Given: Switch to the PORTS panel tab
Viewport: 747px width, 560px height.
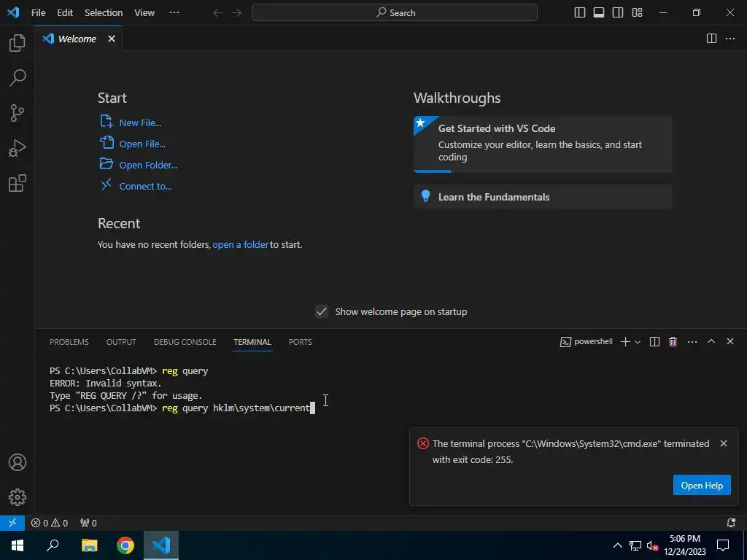Looking at the screenshot, I should 300,342.
